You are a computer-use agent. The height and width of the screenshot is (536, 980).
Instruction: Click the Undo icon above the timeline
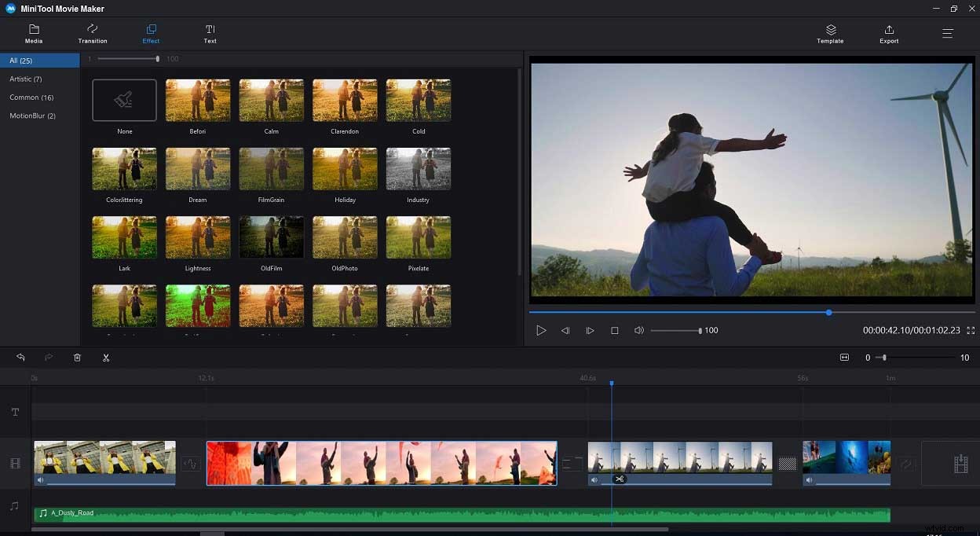pos(20,357)
